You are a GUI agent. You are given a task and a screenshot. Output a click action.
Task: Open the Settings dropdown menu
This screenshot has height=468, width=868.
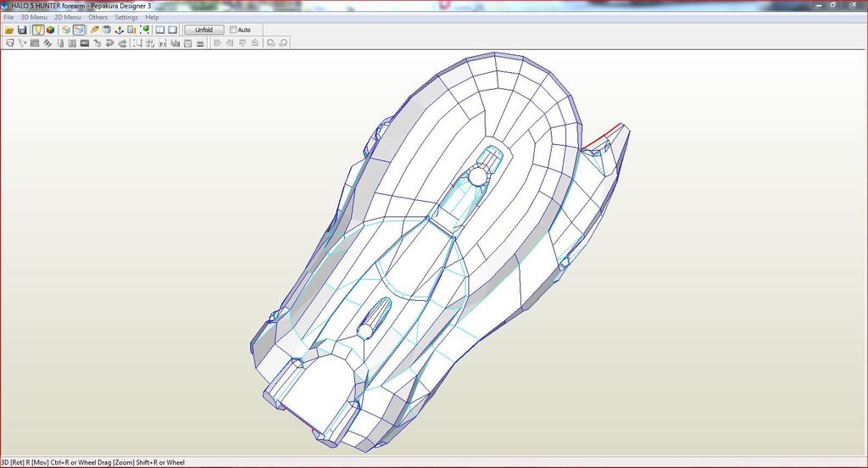pos(126,17)
